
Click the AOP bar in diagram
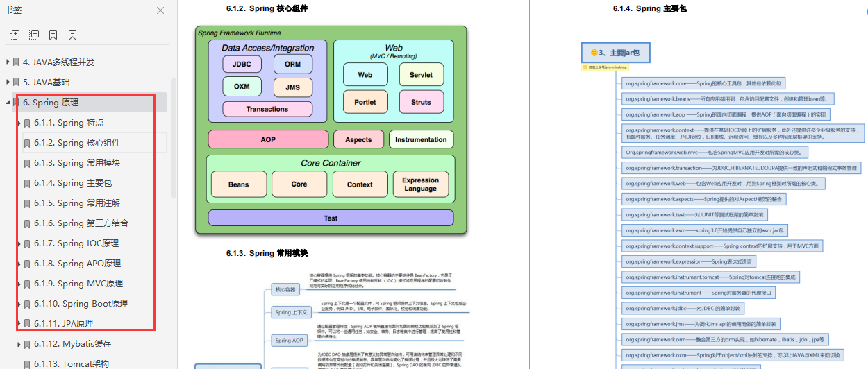click(268, 139)
